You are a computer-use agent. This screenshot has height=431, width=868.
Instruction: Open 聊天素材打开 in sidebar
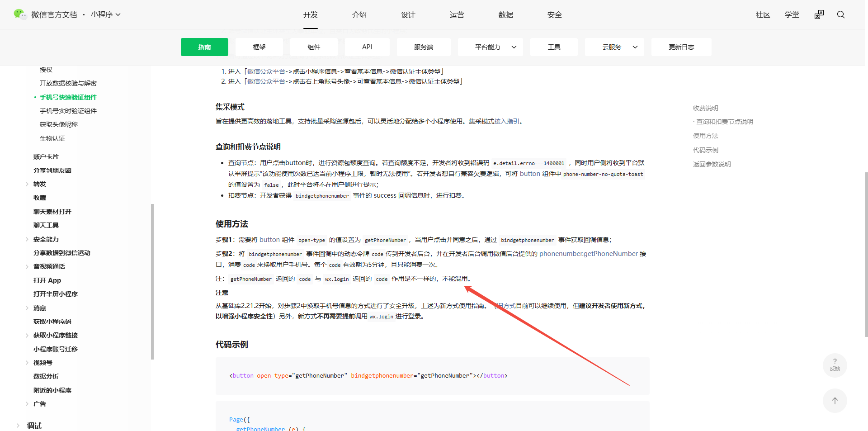coord(52,212)
